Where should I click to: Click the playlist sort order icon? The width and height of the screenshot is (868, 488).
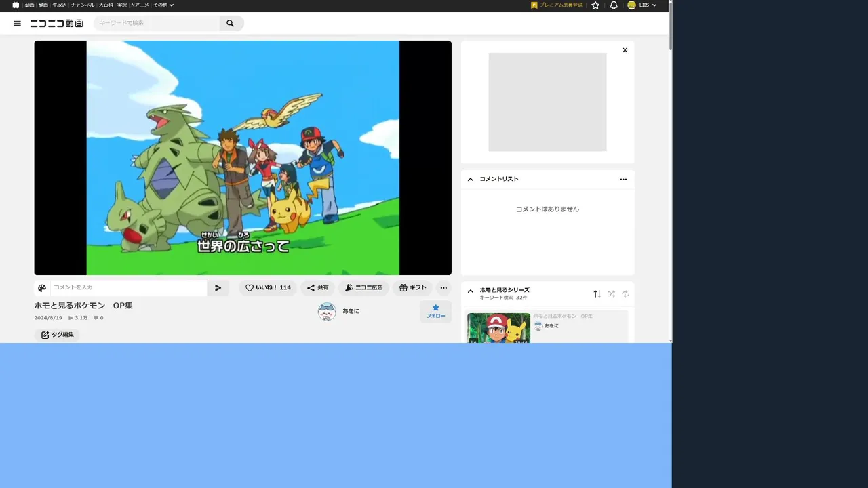click(597, 293)
